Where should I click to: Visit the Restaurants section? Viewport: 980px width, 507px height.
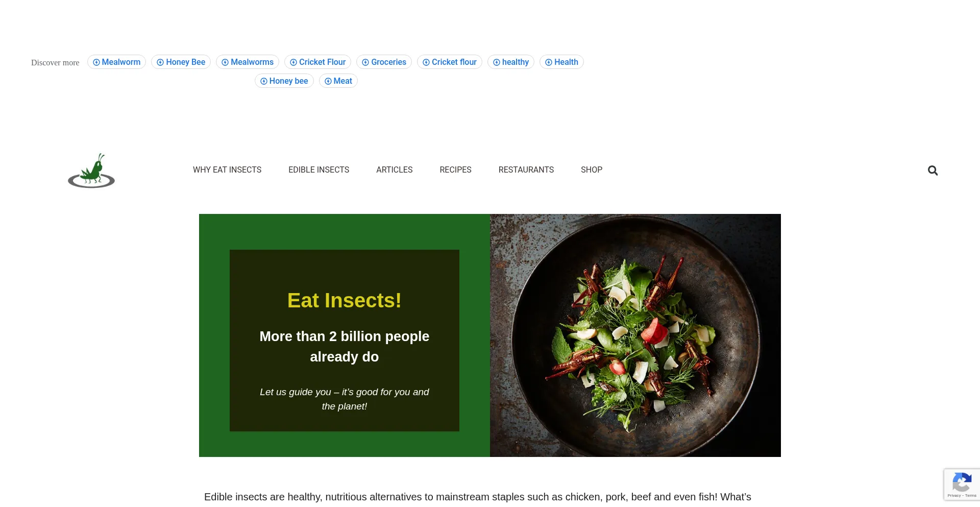coord(526,170)
